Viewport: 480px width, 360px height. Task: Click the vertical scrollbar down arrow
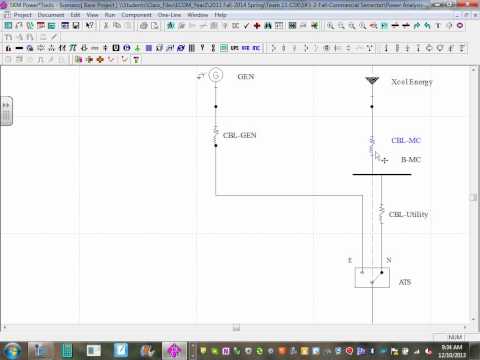pyautogui.click(x=473, y=319)
